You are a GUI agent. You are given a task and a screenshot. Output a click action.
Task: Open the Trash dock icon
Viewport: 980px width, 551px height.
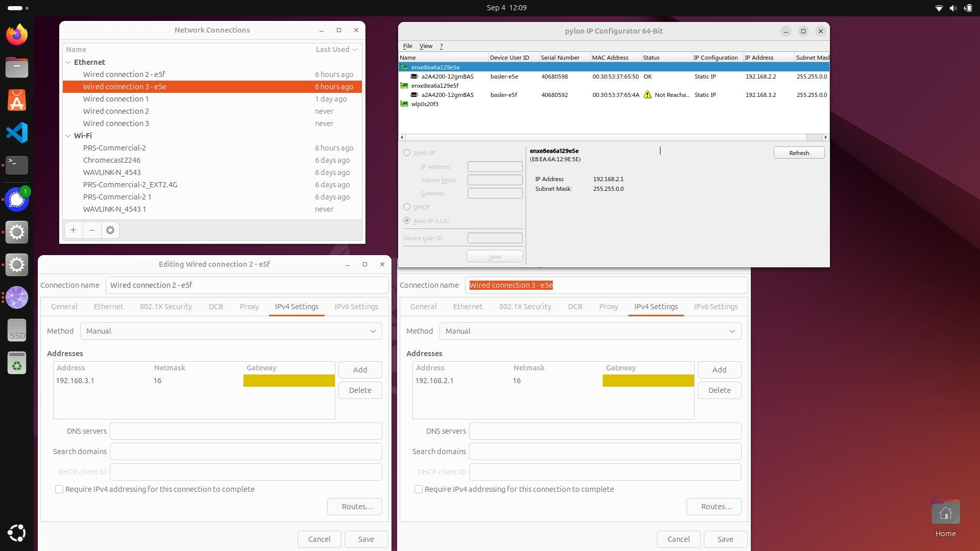pos(17,363)
